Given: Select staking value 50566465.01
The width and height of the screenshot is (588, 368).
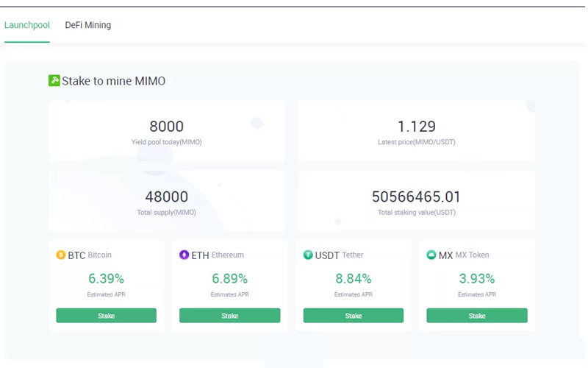Looking at the screenshot, I should 416,197.
